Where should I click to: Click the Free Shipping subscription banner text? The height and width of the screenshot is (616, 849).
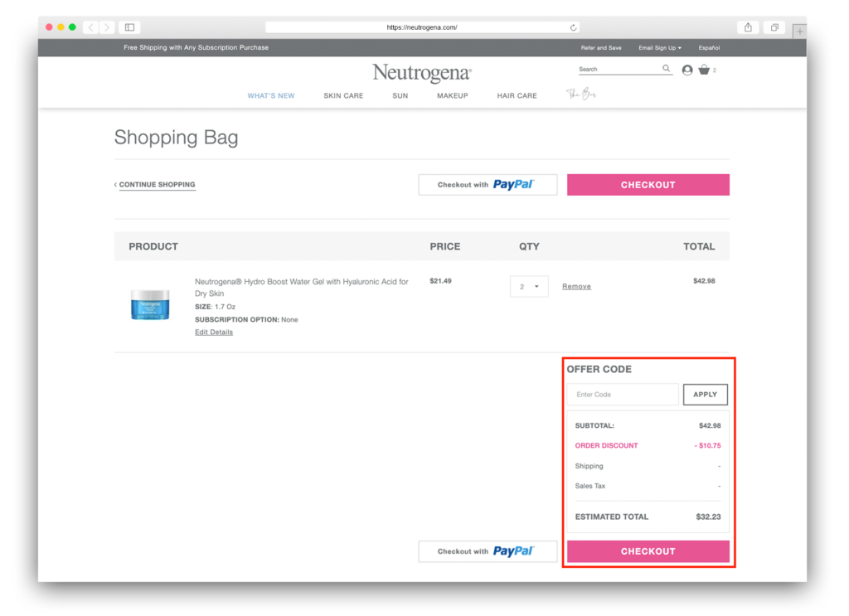196,47
